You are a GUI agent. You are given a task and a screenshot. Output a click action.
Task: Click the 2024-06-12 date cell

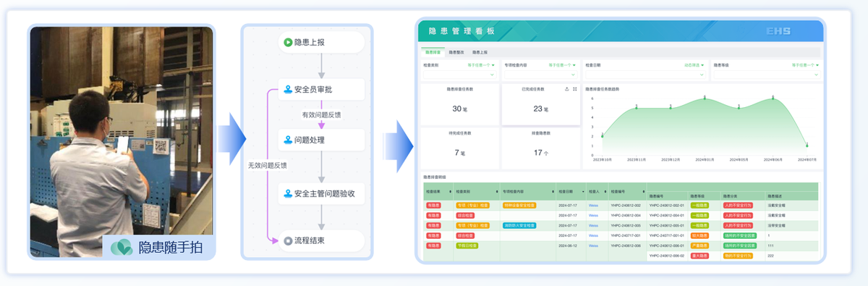coord(568,245)
